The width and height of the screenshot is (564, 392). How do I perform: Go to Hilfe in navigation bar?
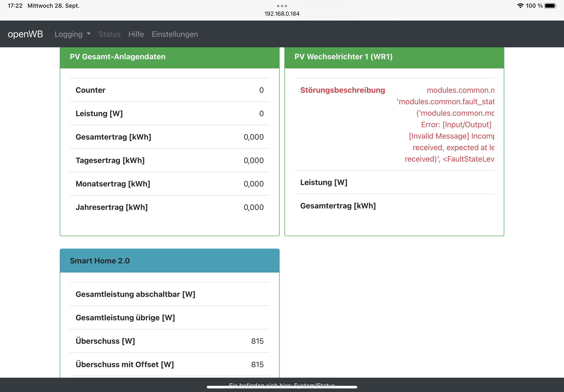point(136,34)
